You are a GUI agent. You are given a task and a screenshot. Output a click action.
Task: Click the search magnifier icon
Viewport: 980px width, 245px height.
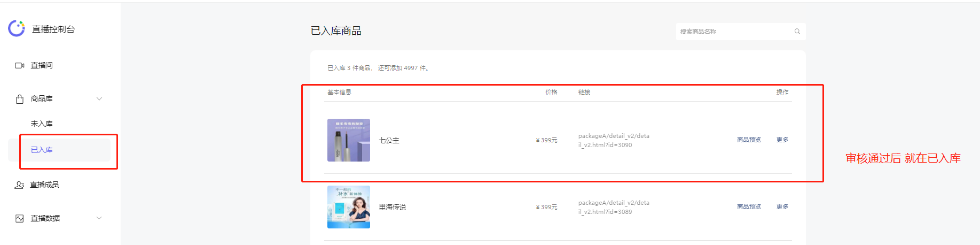pyautogui.click(x=797, y=32)
